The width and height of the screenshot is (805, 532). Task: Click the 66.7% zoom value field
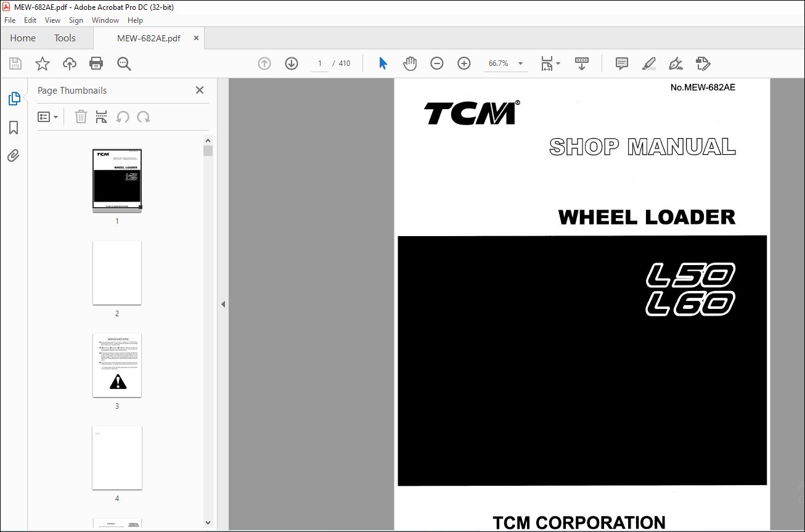pos(498,63)
